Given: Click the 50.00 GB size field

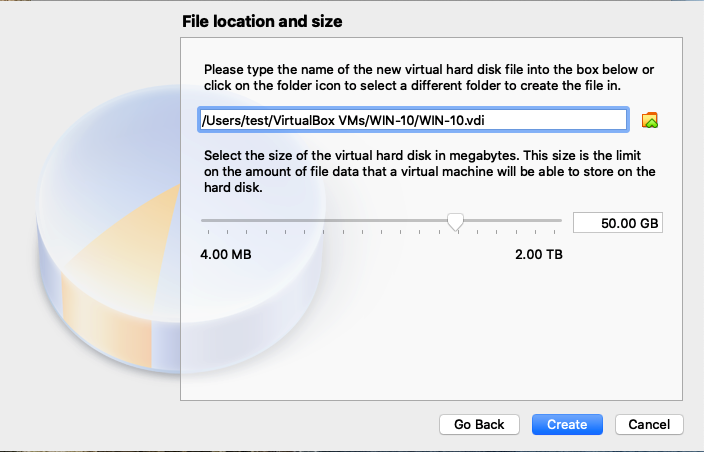Looking at the screenshot, I should pyautogui.click(x=618, y=223).
